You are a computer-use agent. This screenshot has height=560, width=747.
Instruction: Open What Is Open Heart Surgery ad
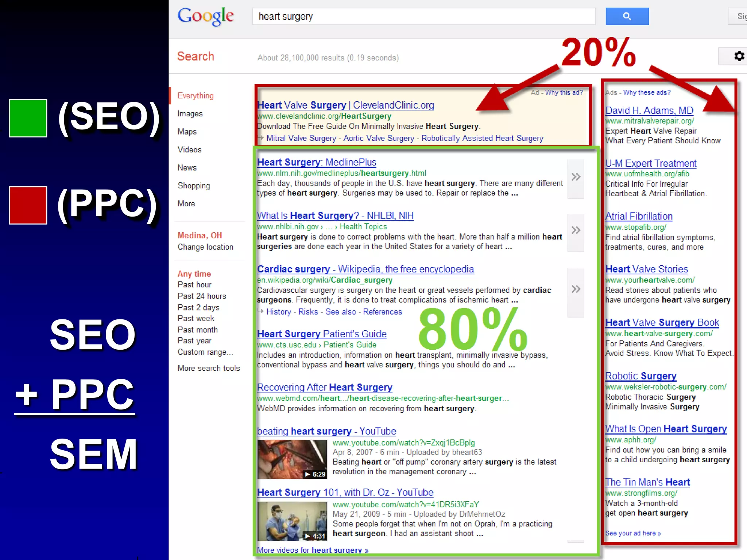tap(666, 429)
